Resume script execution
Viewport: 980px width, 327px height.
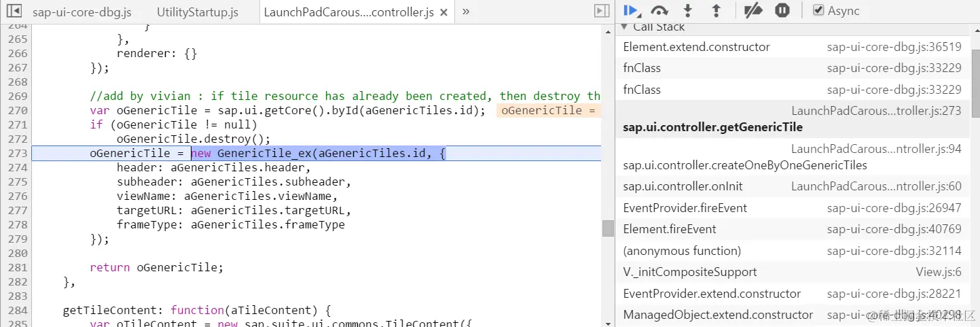click(x=631, y=10)
